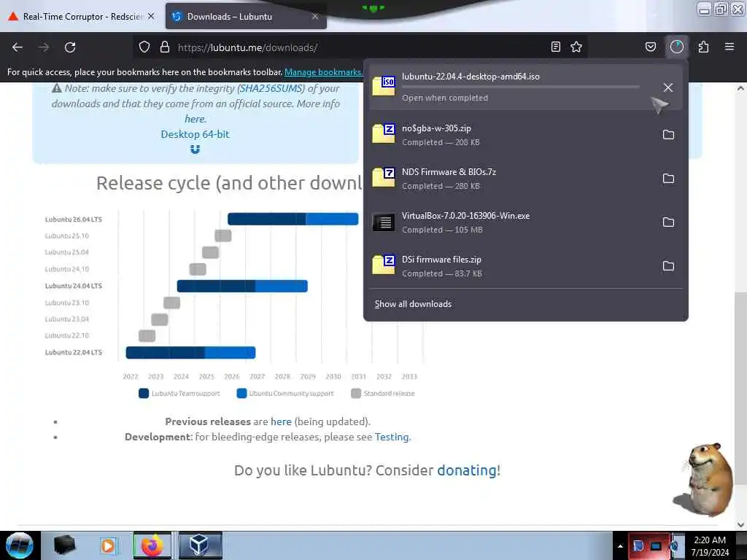Open the Firefox hamburger menu

coord(729,47)
